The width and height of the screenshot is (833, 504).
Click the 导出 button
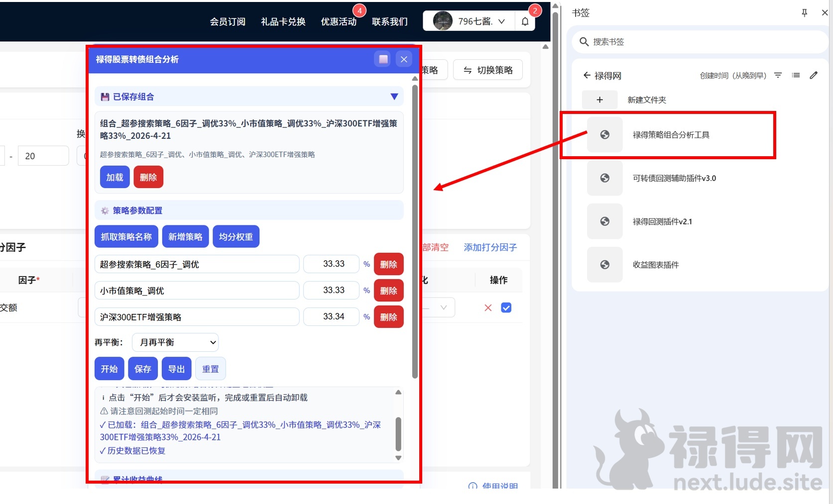tap(176, 369)
